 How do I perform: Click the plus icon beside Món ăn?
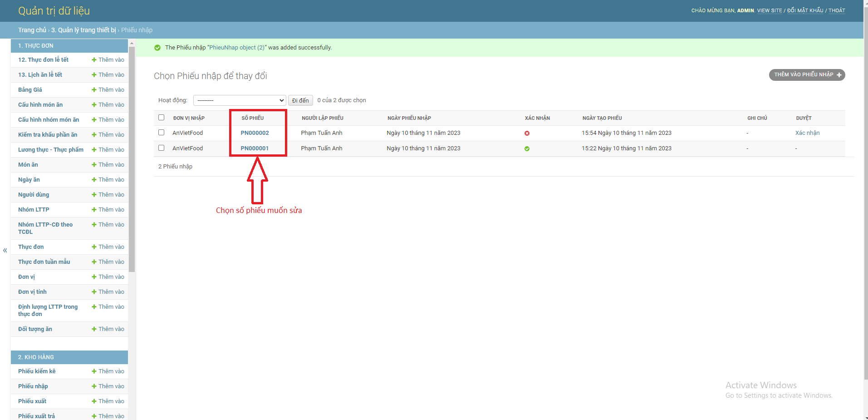(94, 164)
